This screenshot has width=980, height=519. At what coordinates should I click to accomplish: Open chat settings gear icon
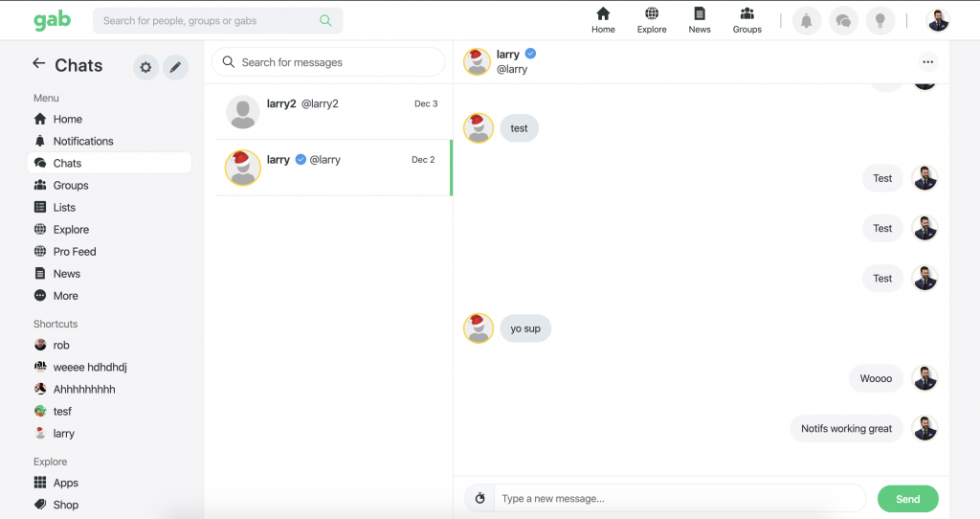[145, 67]
